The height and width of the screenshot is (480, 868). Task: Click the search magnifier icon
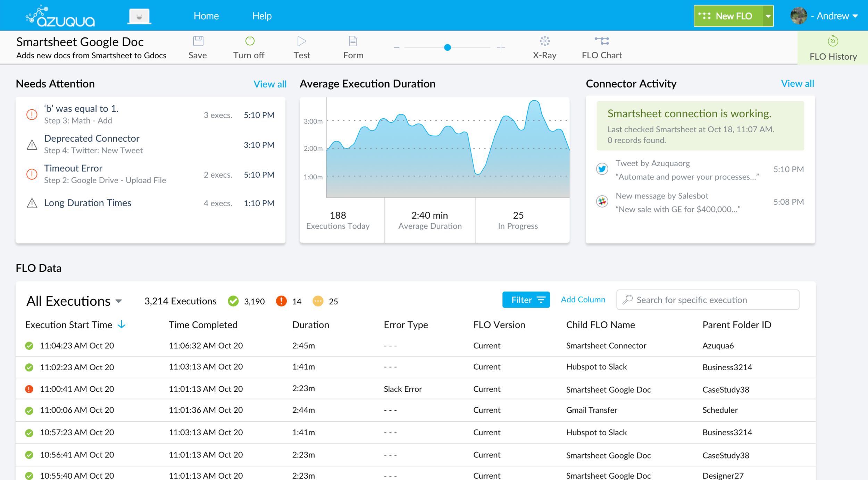click(x=627, y=300)
